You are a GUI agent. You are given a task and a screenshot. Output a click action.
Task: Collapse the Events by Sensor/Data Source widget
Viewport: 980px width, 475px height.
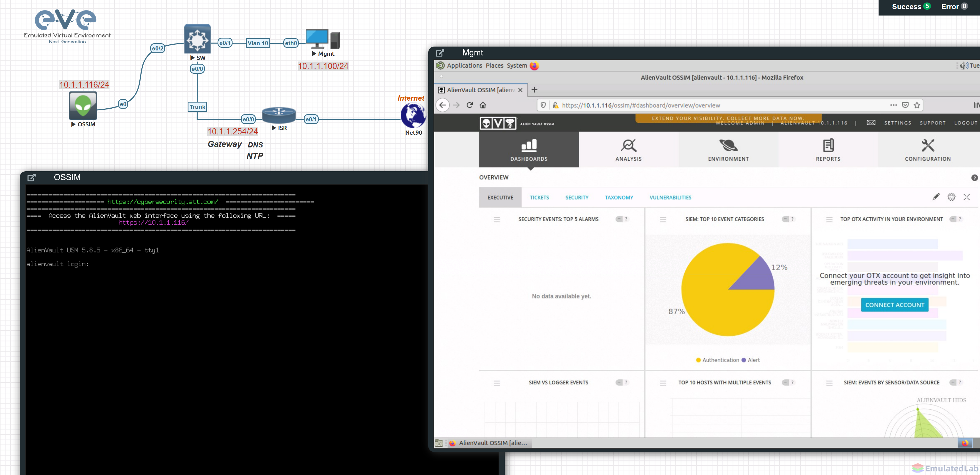coord(953,383)
